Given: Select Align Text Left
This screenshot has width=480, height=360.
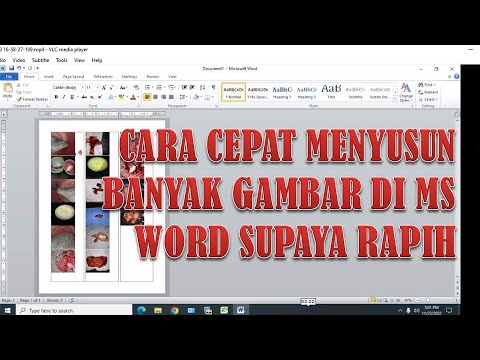Looking at the screenshot, I should pyautogui.click(x=147, y=97).
